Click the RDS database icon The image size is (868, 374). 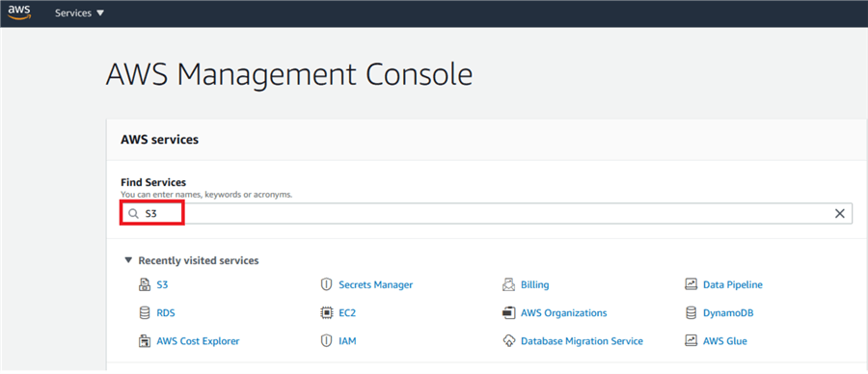144,313
